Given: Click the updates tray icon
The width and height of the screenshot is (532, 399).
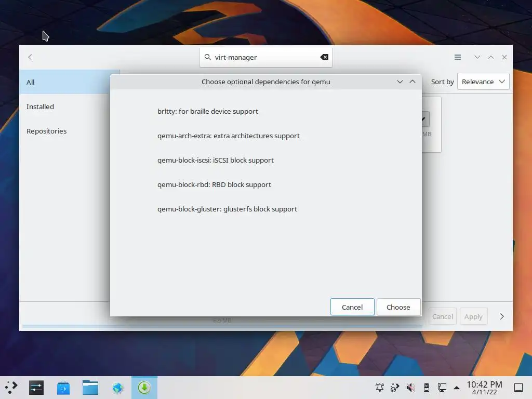Looking at the screenshot, I should (395, 388).
